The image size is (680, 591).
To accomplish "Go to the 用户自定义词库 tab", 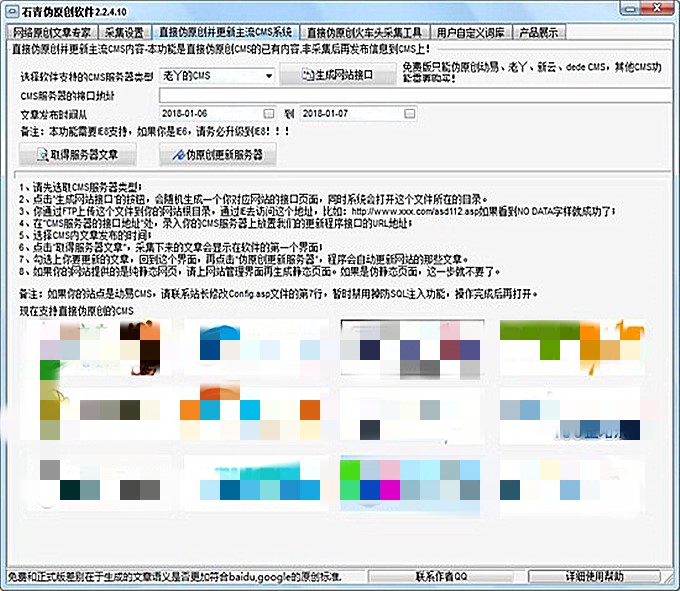I will [x=471, y=33].
